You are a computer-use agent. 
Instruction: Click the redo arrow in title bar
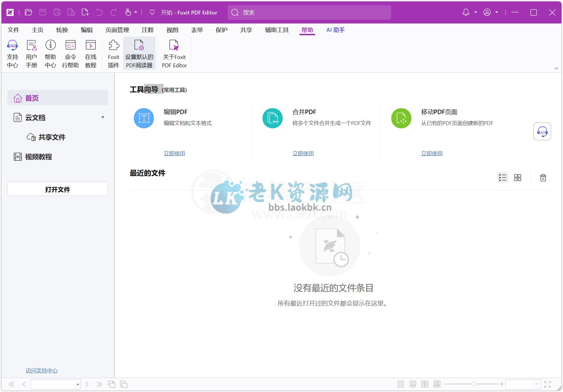[x=114, y=12]
